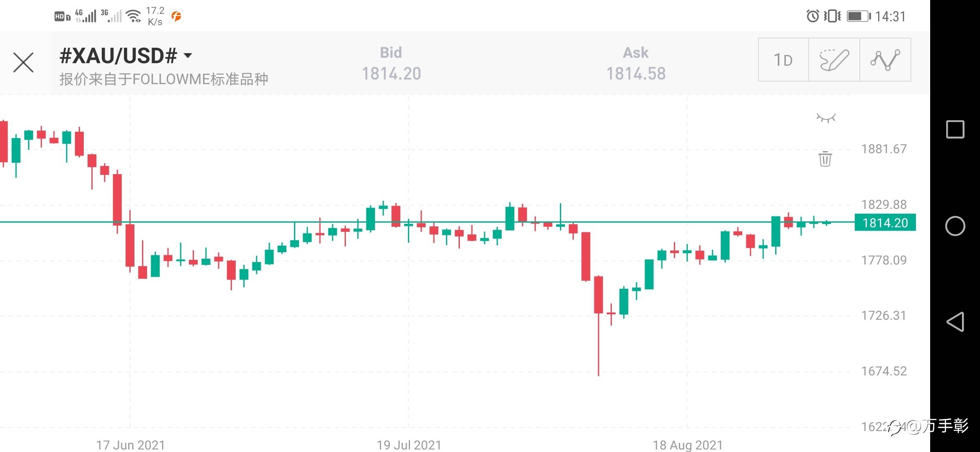This screenshot has height=452, width=980.
Task: Tap the 1881.67 price axis label
Action: 884,149
